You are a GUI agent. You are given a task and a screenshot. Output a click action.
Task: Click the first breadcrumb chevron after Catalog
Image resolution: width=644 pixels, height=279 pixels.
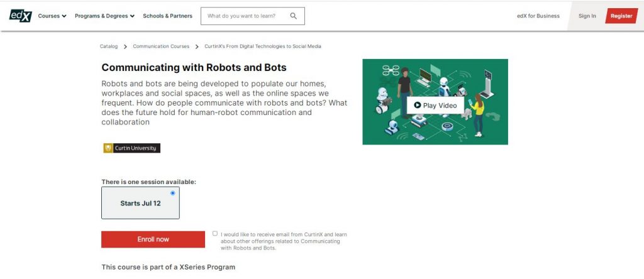tap(125, 46)
